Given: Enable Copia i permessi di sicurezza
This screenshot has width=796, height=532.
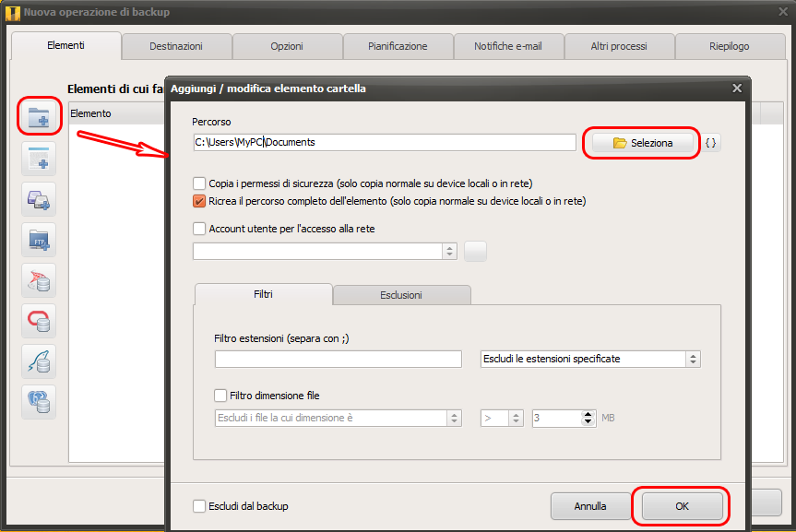Looking at the screenshot, I should click(199, 183).
